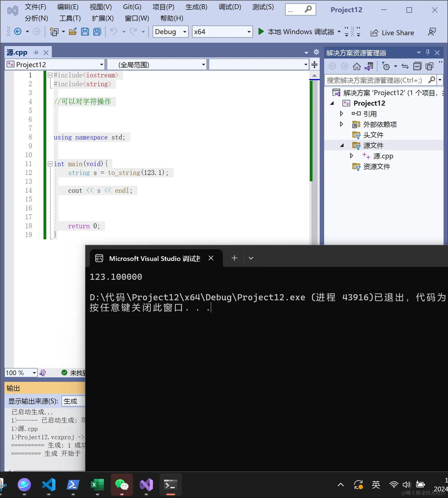448x498 pixels.
Task: Open the 调试(D) menu
Action: click(230, 7)
